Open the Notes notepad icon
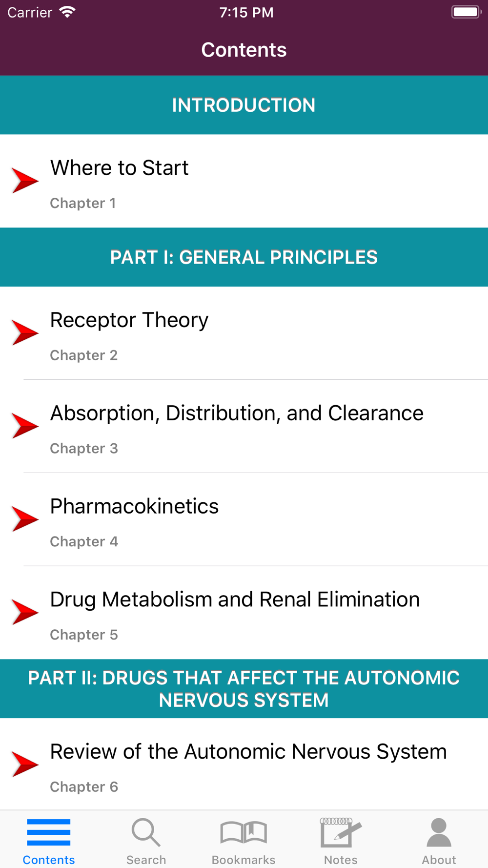Viewport: 488px width, 868px height. [x=341, y=832]
